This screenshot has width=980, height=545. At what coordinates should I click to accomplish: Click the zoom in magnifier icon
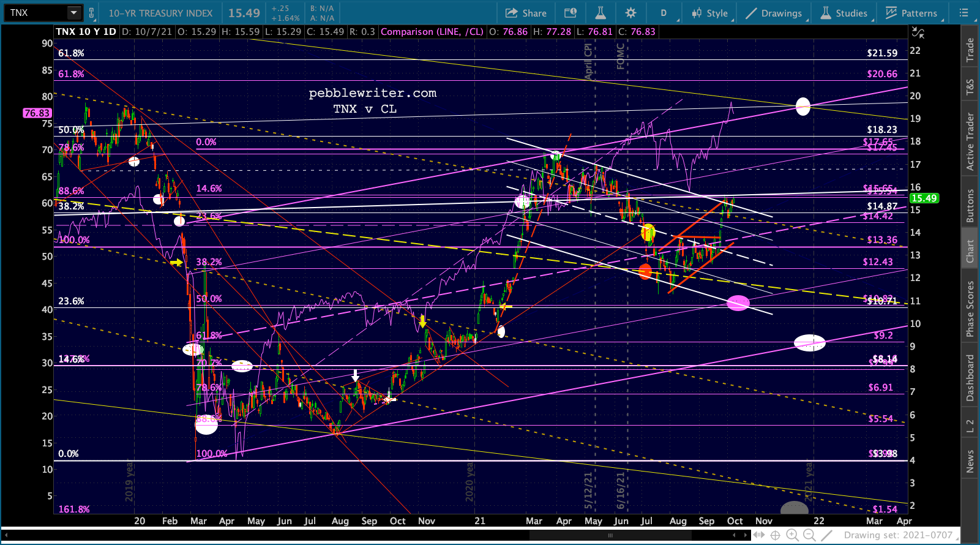[x=792, y=535]
